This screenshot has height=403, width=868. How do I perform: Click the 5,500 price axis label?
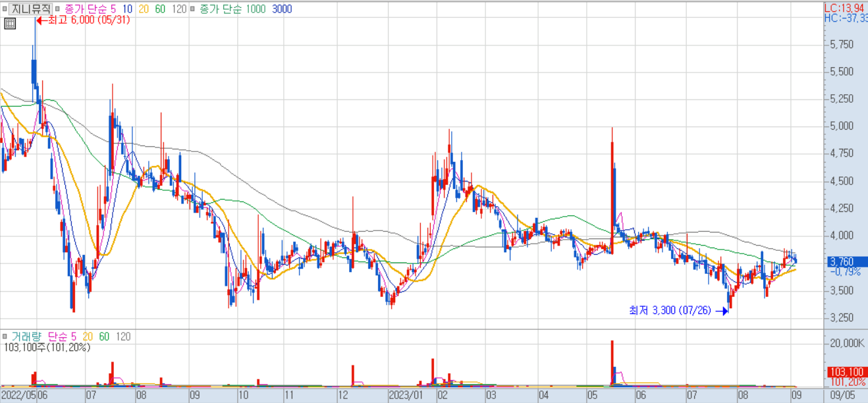point(843,72)
